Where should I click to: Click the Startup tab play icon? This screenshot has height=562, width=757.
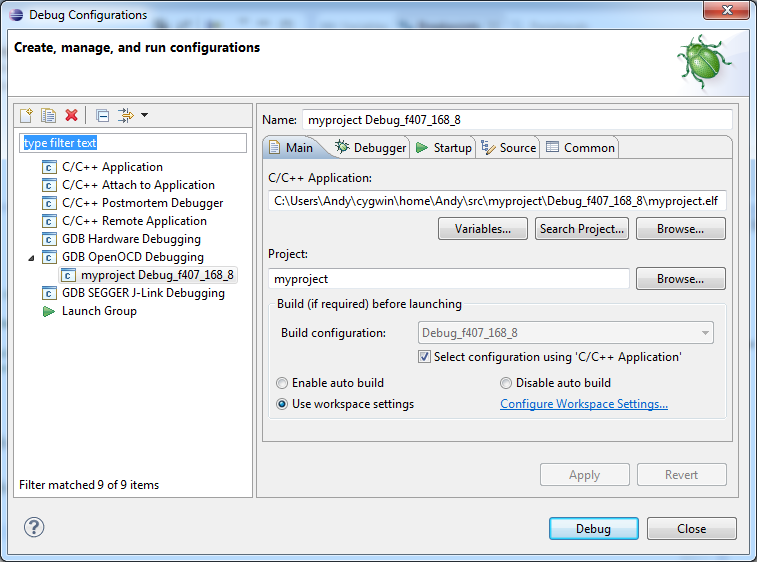tap(422, 147)
